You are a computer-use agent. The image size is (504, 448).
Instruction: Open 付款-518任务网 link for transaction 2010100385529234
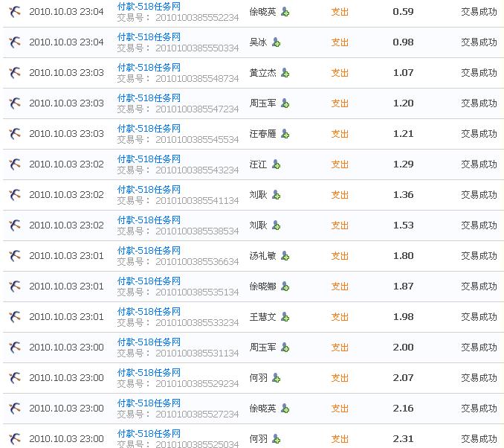(149, 372)
